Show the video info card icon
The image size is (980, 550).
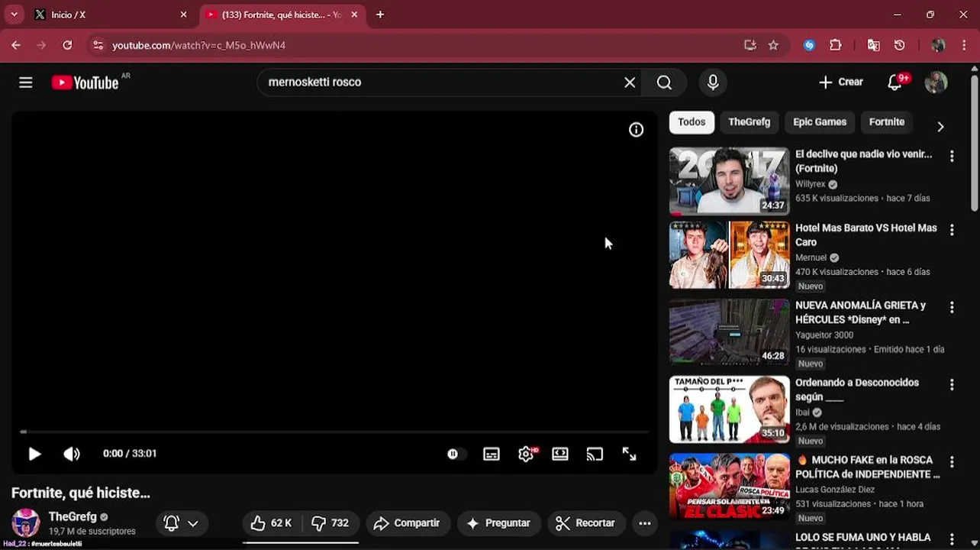(636, 130)
